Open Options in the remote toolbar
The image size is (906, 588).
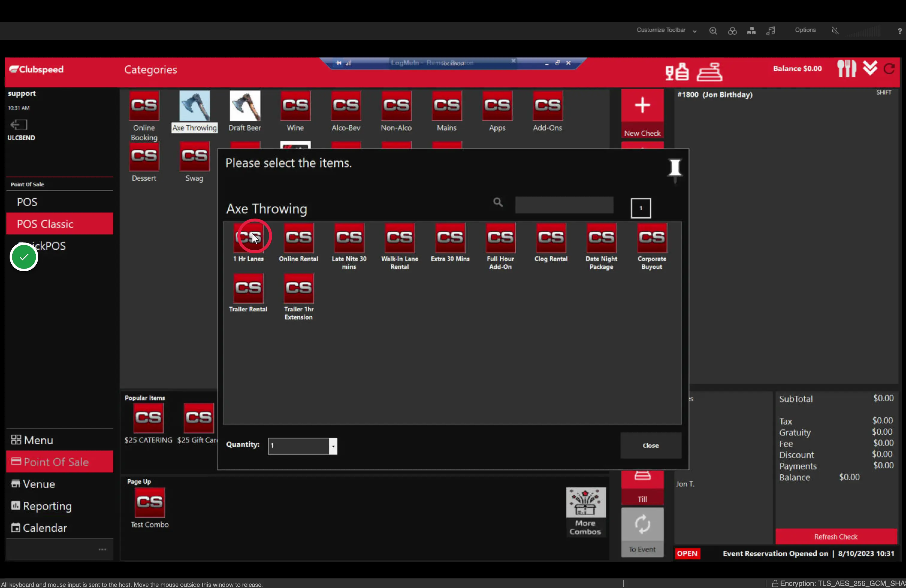tap(805, 30)
